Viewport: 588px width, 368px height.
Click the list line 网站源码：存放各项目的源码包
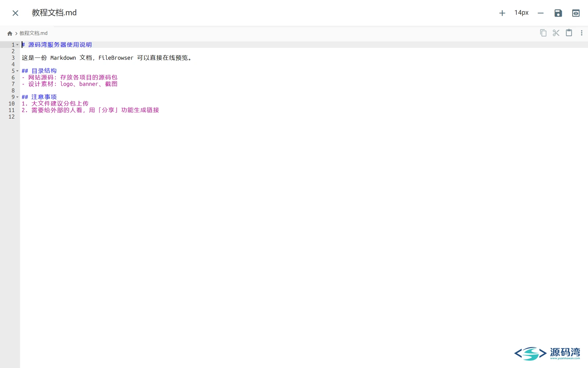coord(69,78)
